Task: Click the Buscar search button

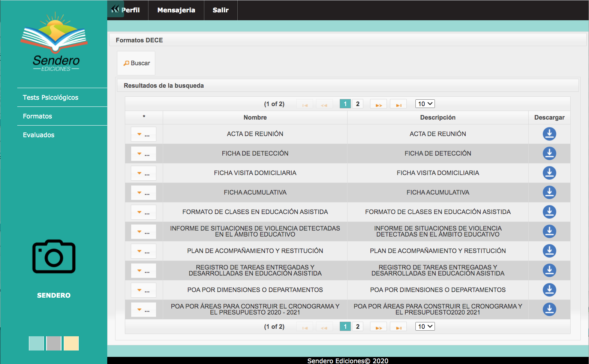Action: point(136,63)
